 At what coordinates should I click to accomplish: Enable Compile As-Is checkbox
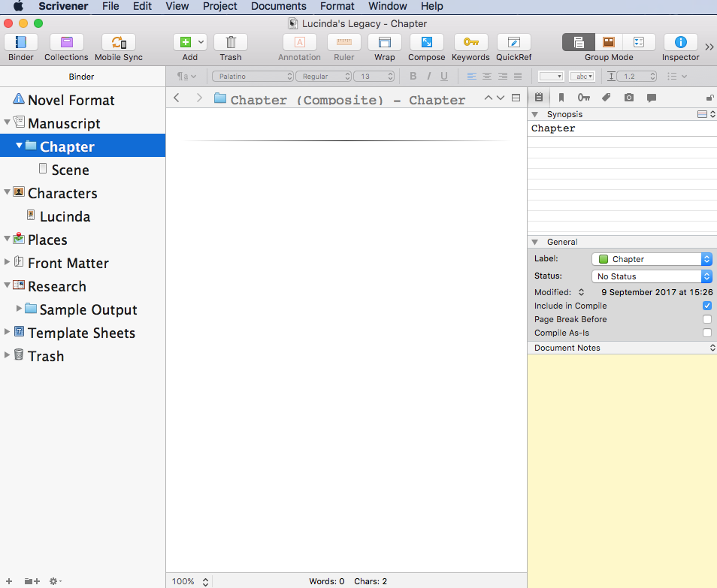707,333
